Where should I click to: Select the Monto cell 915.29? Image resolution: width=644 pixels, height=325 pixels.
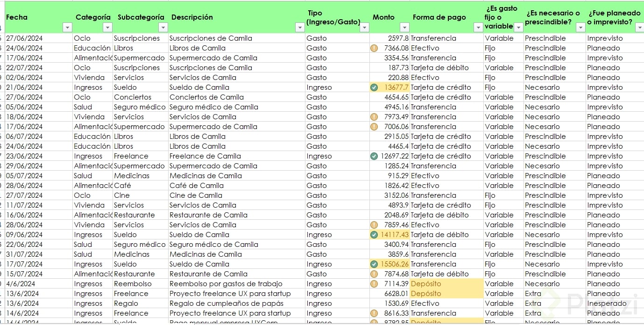click(389, 176)
